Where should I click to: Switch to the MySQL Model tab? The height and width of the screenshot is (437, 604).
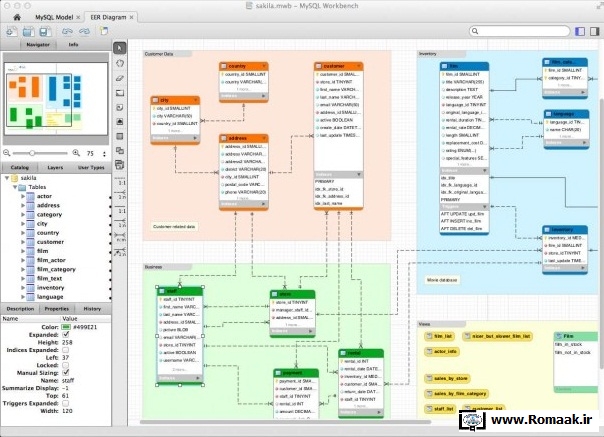pos(54,17)
